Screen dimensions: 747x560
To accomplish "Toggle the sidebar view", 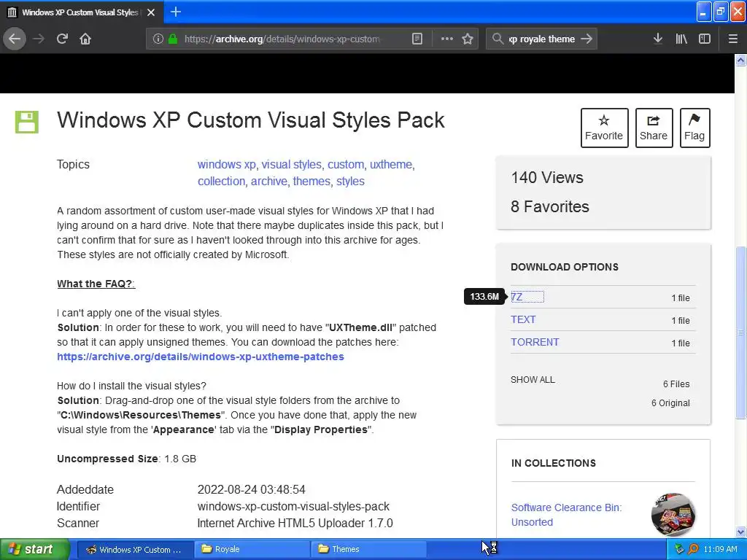I will point(705,39).
